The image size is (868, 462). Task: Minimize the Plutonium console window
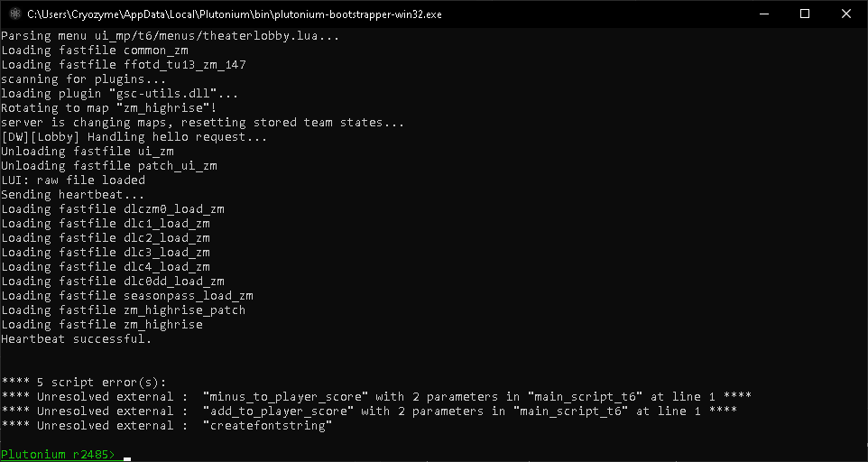click(764, 14)
